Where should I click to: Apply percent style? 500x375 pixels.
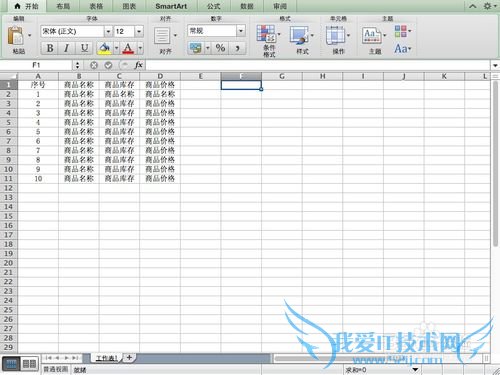pyautogui.click(x=220, y=48)
